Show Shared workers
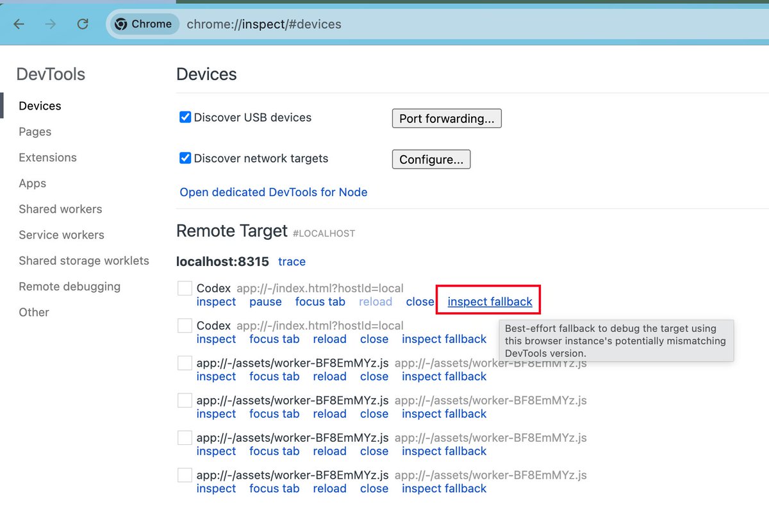This screenshot has width=769, height=532. tap(60, 209)
